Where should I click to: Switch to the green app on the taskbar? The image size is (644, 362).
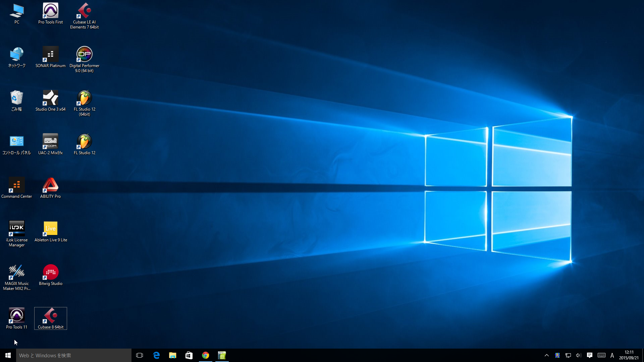(x=222, y=355)
